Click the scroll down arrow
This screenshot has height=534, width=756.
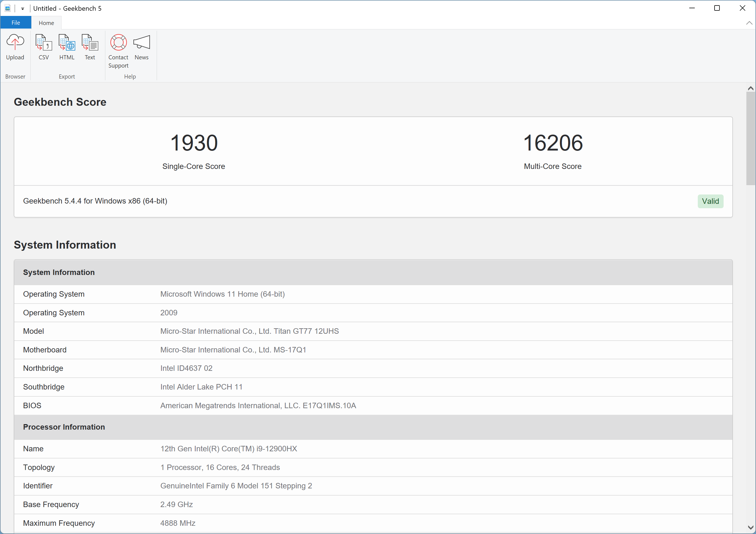pos(751,527)
